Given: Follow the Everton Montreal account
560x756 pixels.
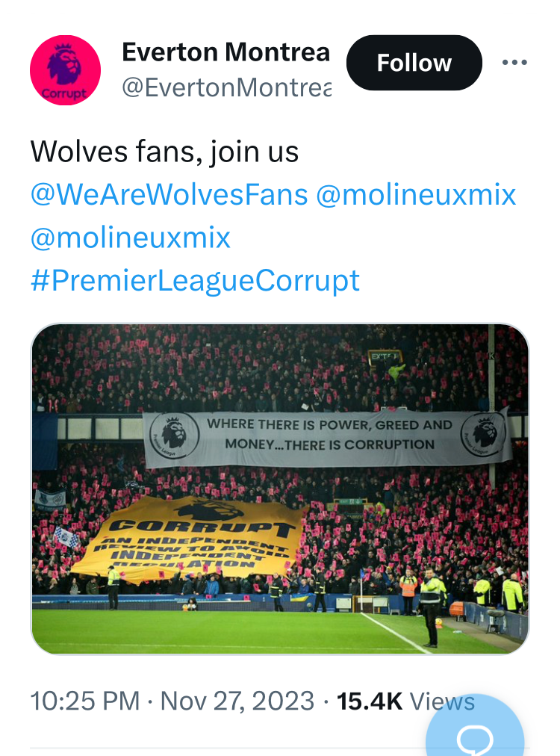Looking at the screenshot, I should [x=414, y=63].
